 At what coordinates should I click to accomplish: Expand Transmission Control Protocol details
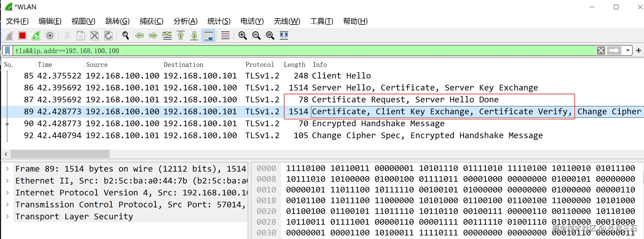7,204
